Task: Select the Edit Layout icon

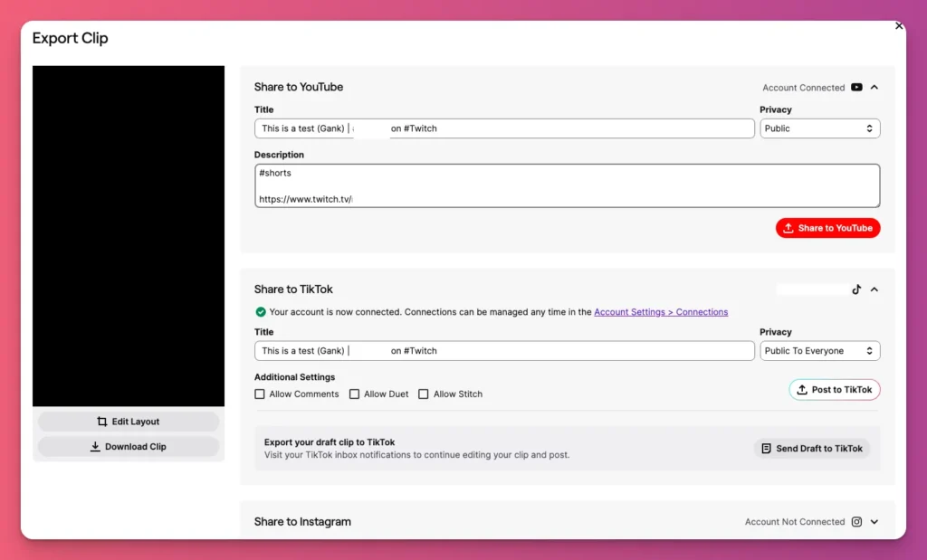Action: [101, 421]
